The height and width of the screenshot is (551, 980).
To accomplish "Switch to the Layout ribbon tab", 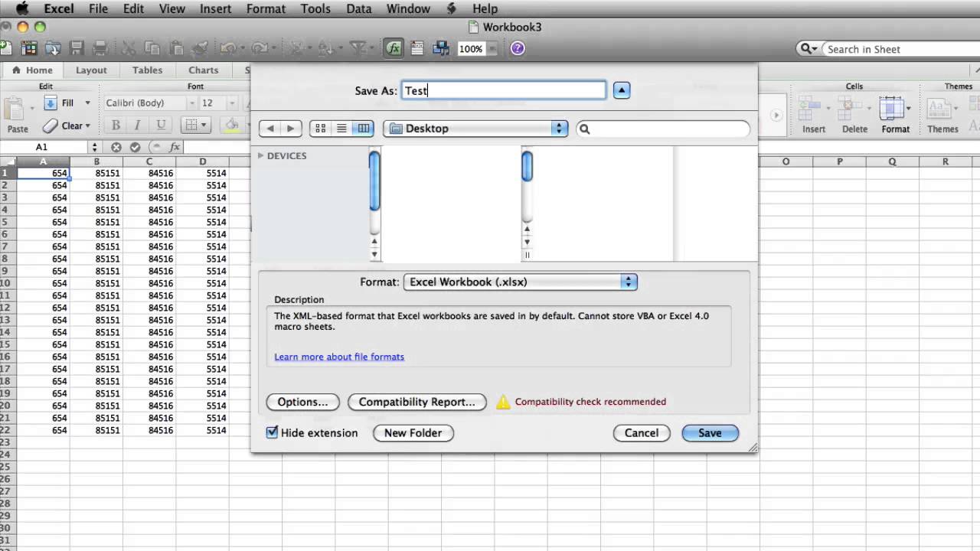I will [91, 70].
